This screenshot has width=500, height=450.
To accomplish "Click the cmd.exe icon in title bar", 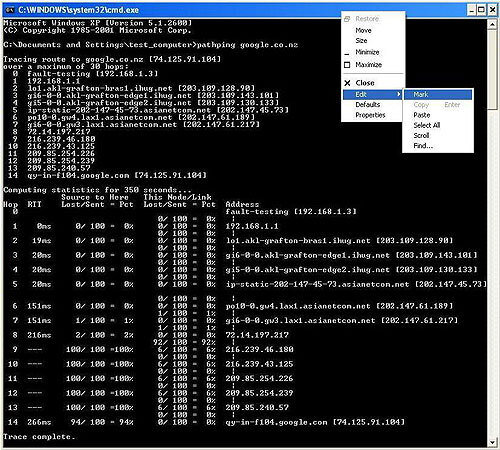I will (10, 10).
